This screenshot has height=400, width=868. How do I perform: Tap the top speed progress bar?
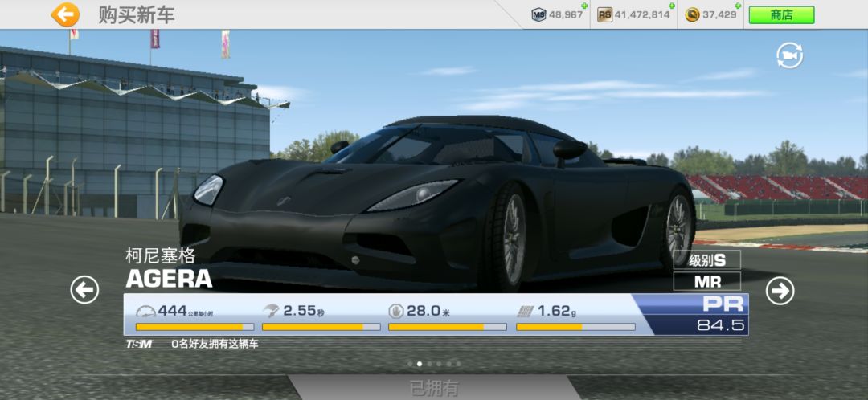[194, 327]
